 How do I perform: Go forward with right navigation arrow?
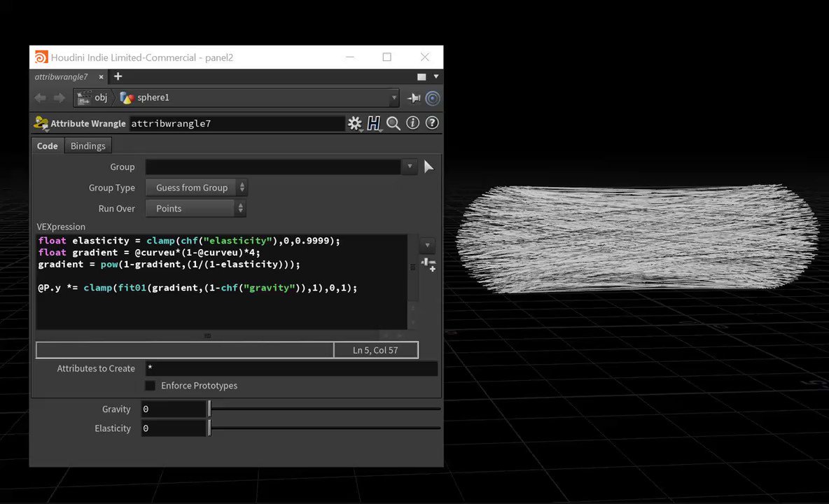point(60,98)
